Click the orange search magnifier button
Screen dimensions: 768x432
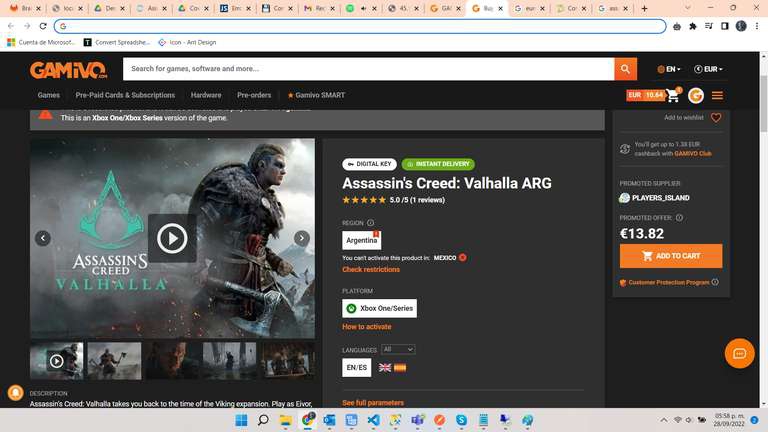[x=625, y=69]
